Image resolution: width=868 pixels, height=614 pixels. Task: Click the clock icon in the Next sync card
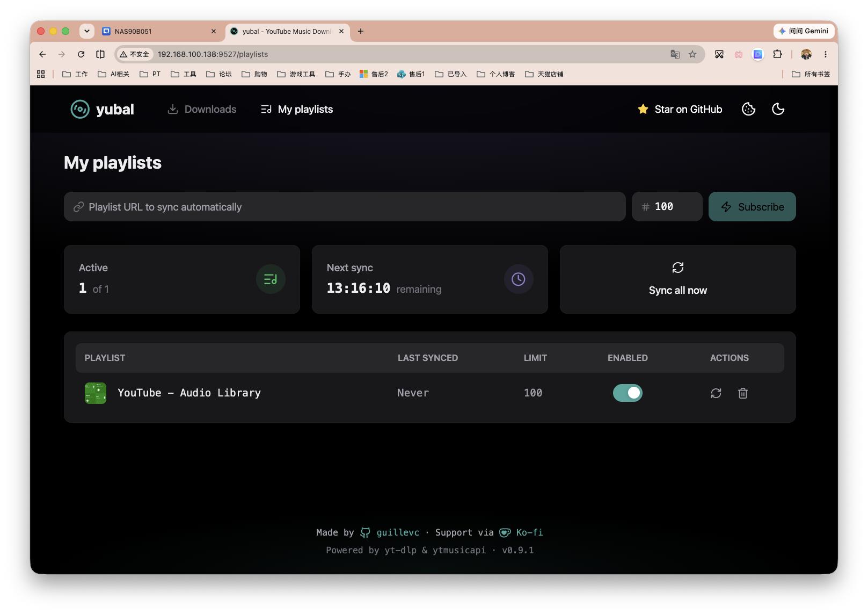pyautogui.click(x=519, y=279)
